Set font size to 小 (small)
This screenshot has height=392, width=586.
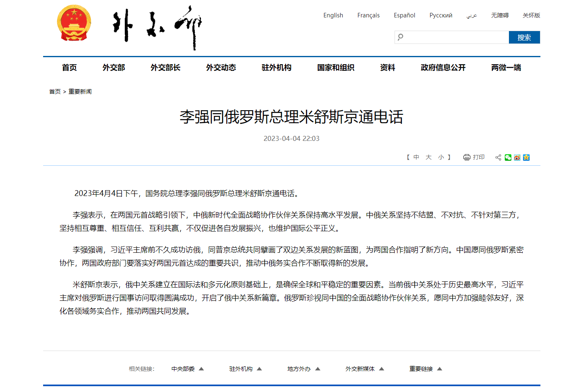[441, 157]
